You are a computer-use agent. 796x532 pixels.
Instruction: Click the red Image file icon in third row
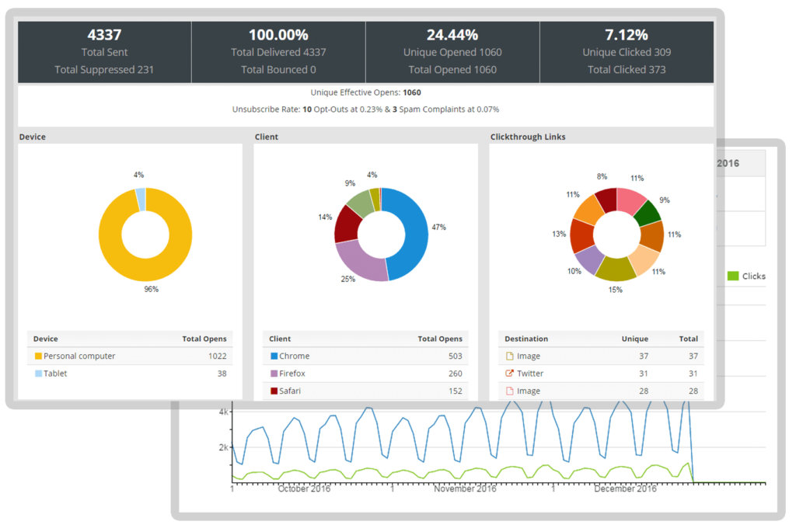coord(510,391)
